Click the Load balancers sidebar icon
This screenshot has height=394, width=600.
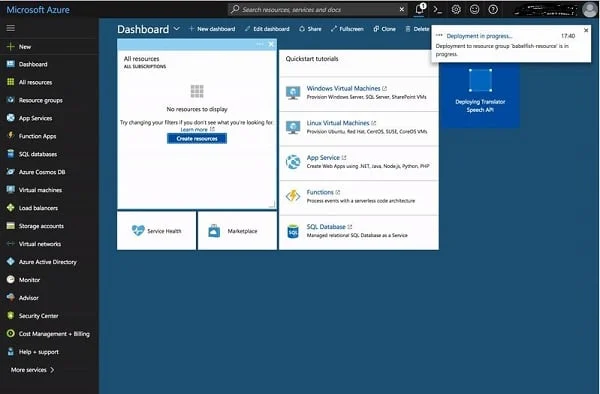(x=11, y=208)
